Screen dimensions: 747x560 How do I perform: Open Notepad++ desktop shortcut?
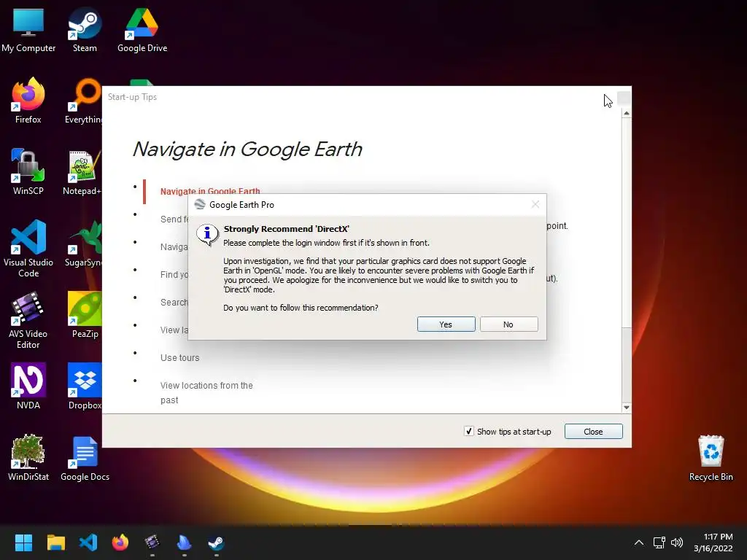coord(82,172)
